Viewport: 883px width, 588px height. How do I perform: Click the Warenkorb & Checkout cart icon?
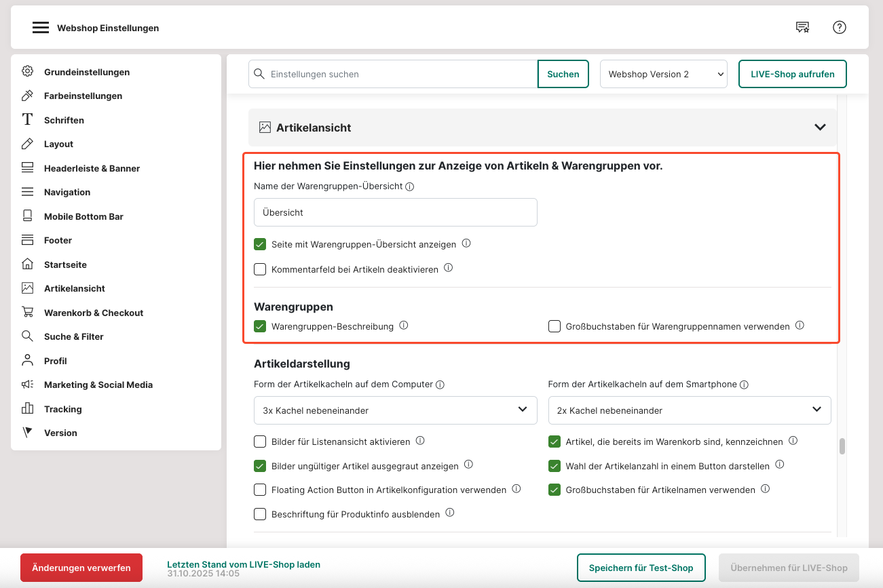27,313
